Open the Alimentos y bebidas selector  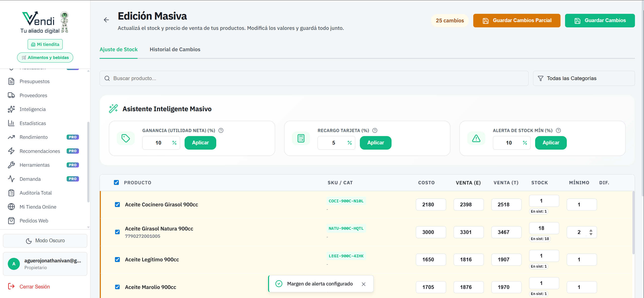click(45, 57)
